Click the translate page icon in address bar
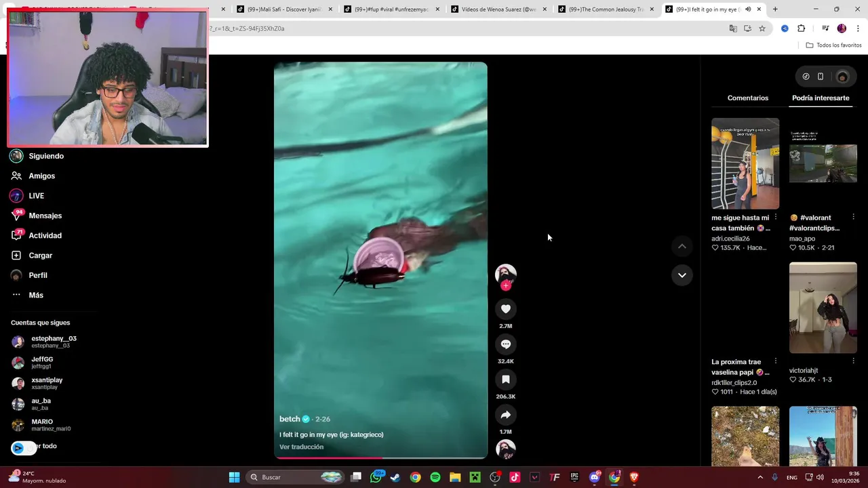This screenshot has width=868, height=488. [733, 28]
